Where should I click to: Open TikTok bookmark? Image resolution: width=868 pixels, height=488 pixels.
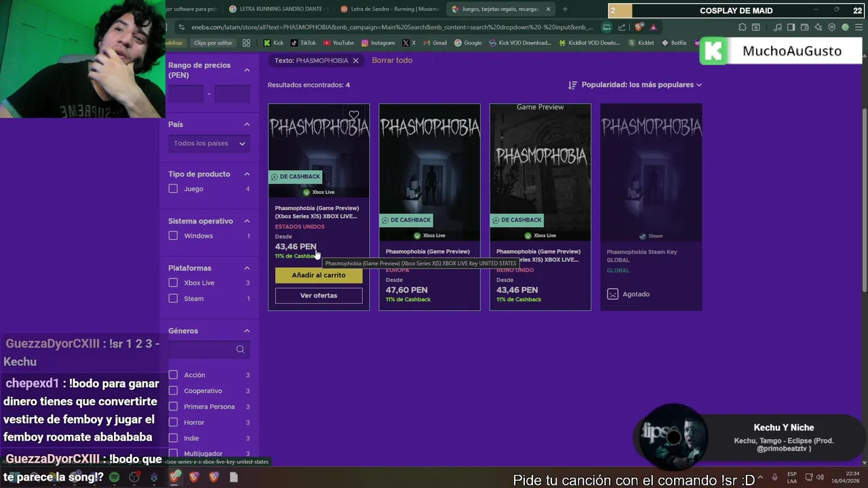tap(303, 43)
